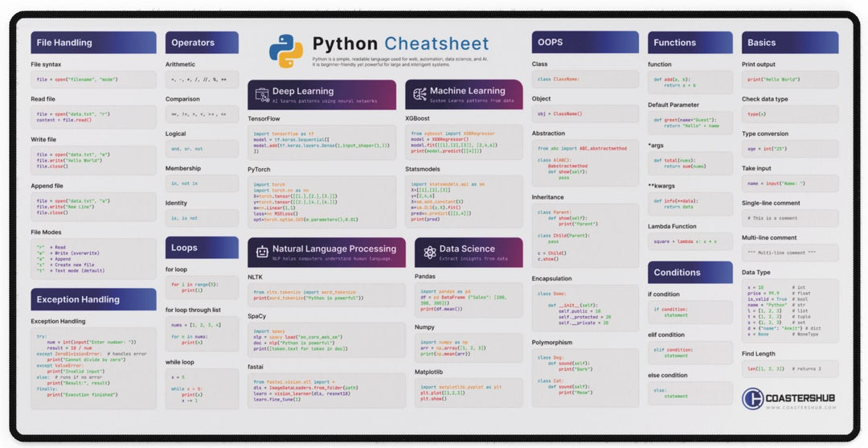This screenshot has height=448, width=868.
Task: Click the "Append file" label
Action: [x=47, y=186]
